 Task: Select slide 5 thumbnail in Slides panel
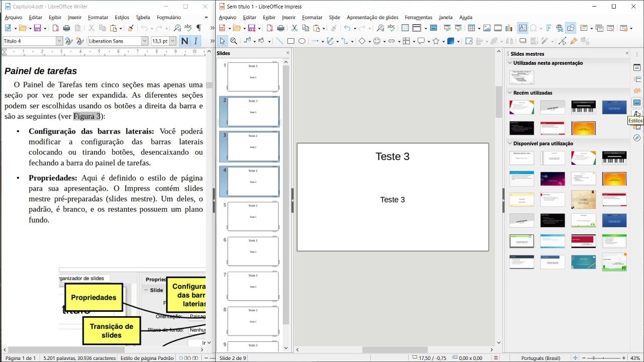[x=253, y=216]
